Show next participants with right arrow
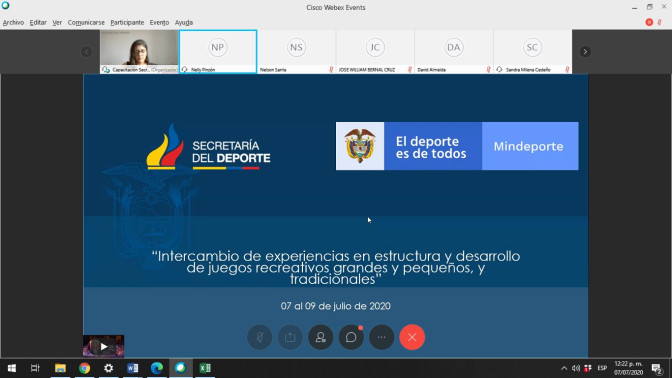672x378 pixels. pos(585,51)
